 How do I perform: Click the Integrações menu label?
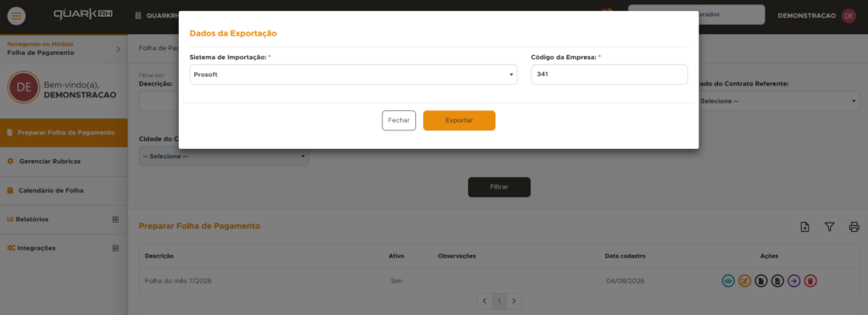pyautogui.click(x=36, y=248)
